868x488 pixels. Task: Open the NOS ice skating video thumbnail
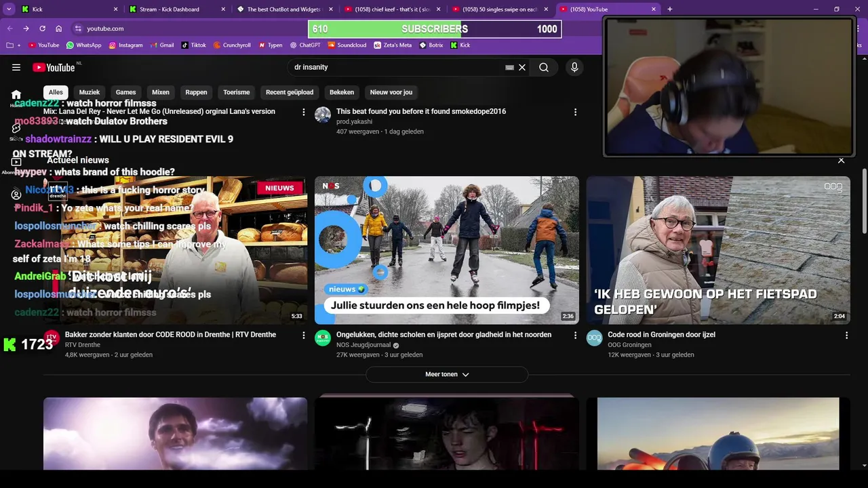447,250
